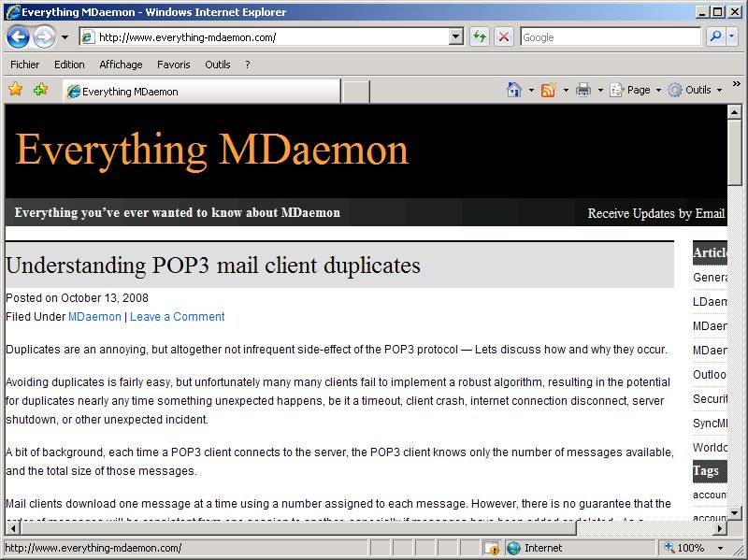Click horizontal scrollbar left arrow
This screenshot has width=748, height=560.
(13, 528)
